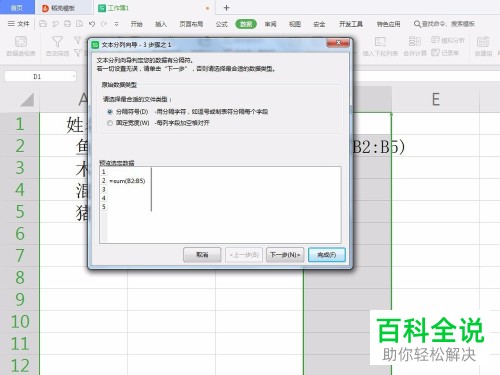Click the 完成(F) button
This screenshot has height=375, width=500.
(327, 255)
